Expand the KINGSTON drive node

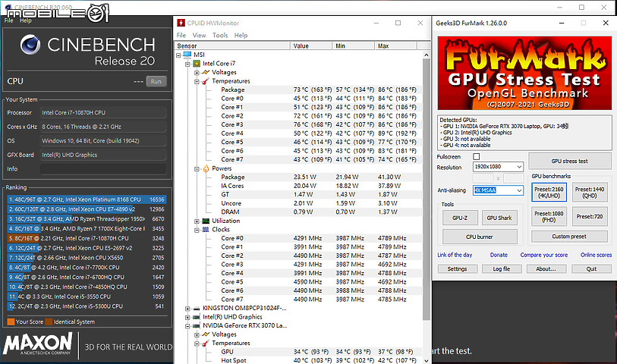pos(187,309)
